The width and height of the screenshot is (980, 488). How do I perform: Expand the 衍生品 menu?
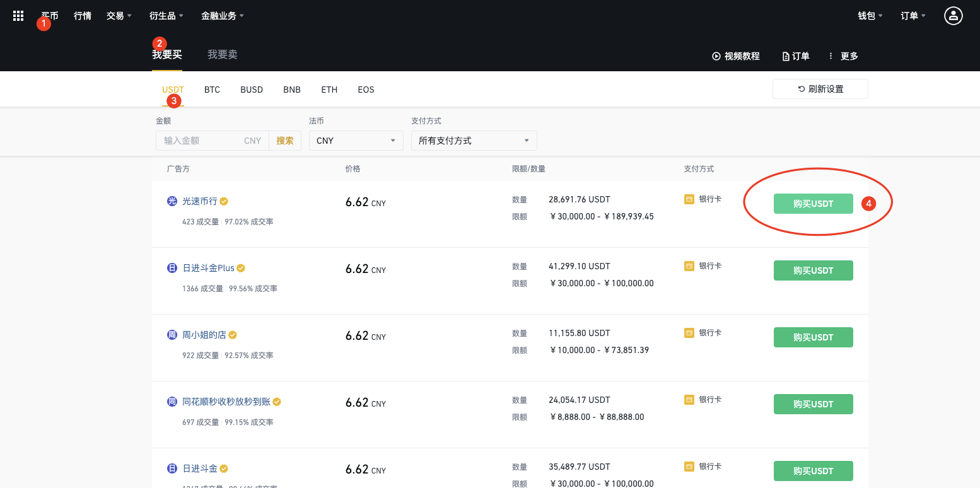[x=166, y=16]
